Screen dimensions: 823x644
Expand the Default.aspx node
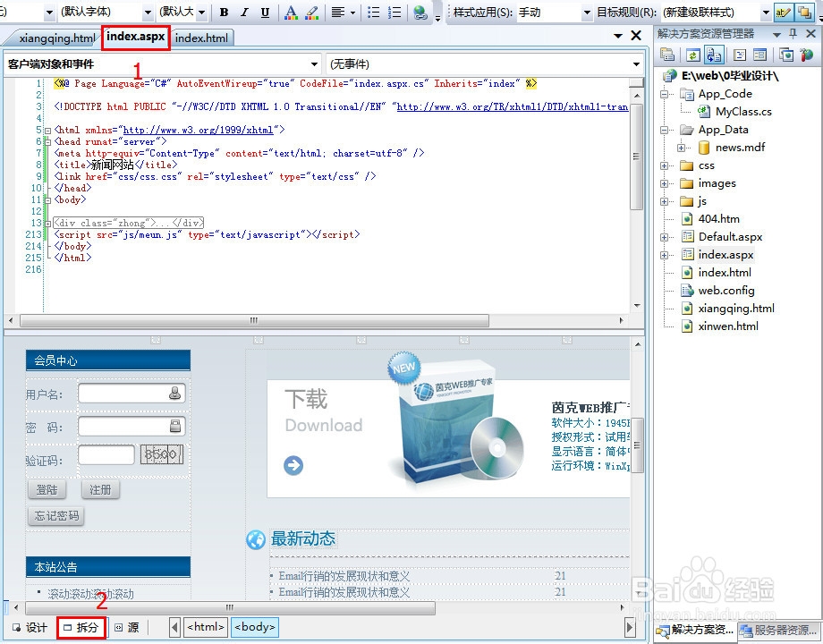[x=665, y=237]
